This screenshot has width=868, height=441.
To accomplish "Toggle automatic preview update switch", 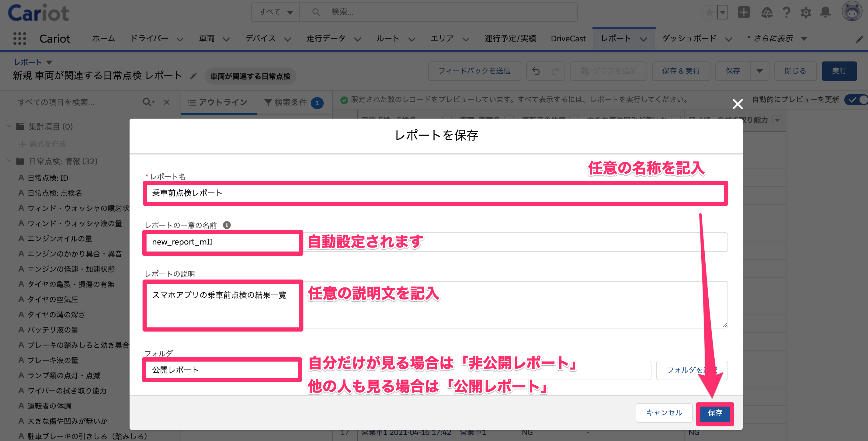I will pyautogui.click(x=856, y=100).
